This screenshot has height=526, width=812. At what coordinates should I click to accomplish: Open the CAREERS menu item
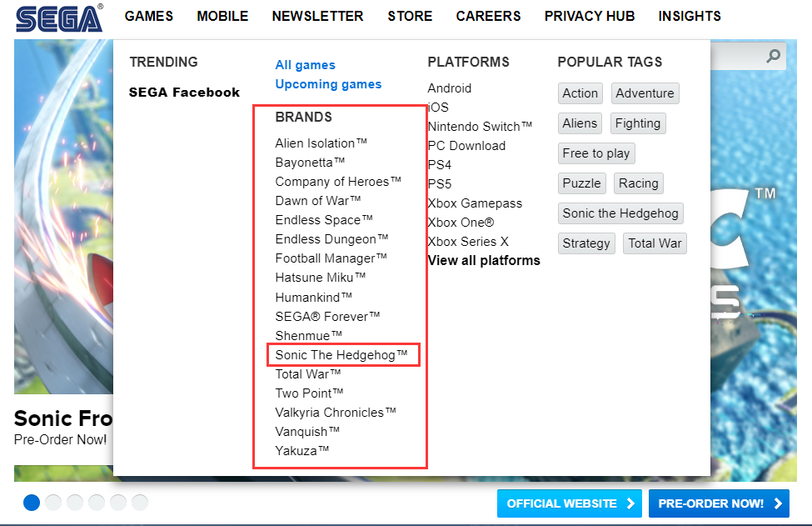coord(488,16)
